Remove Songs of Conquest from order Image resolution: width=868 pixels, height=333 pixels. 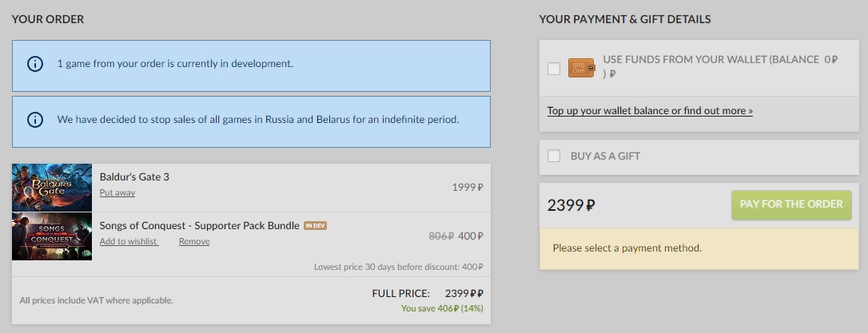pos(194,241)
